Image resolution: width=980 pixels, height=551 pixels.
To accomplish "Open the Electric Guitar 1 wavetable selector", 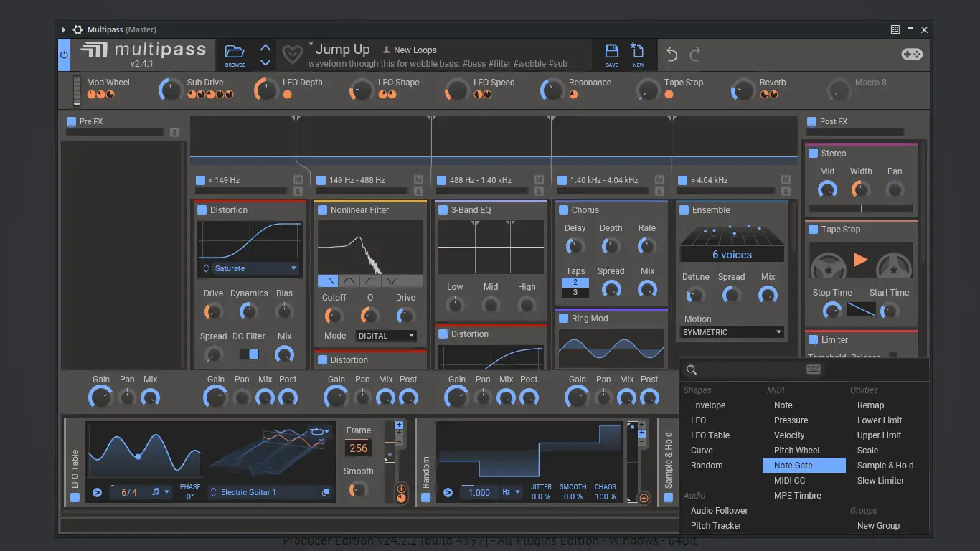I will [263, 492].
